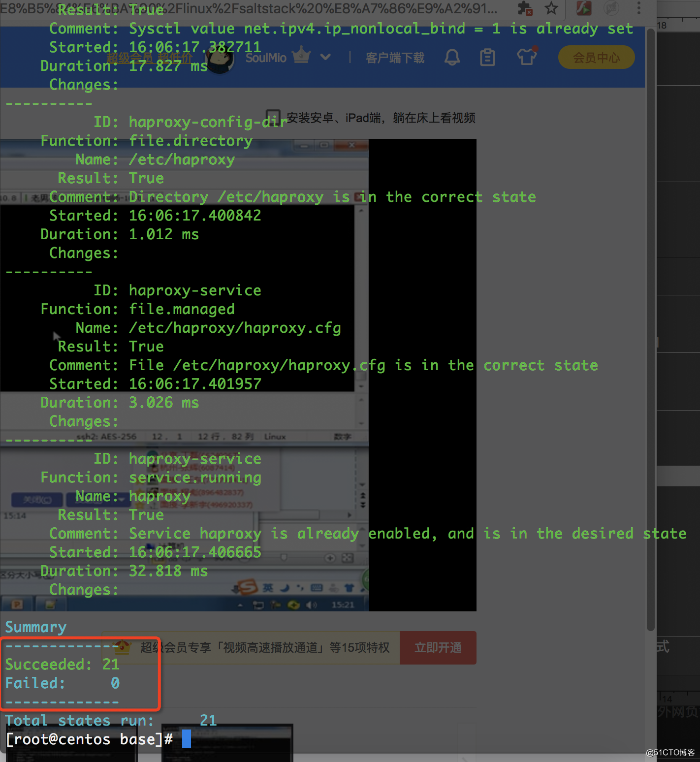Screen dimensions: 700x762
Task: Click the browser page vertical scrollbar
Action: [x=651, y=330]
